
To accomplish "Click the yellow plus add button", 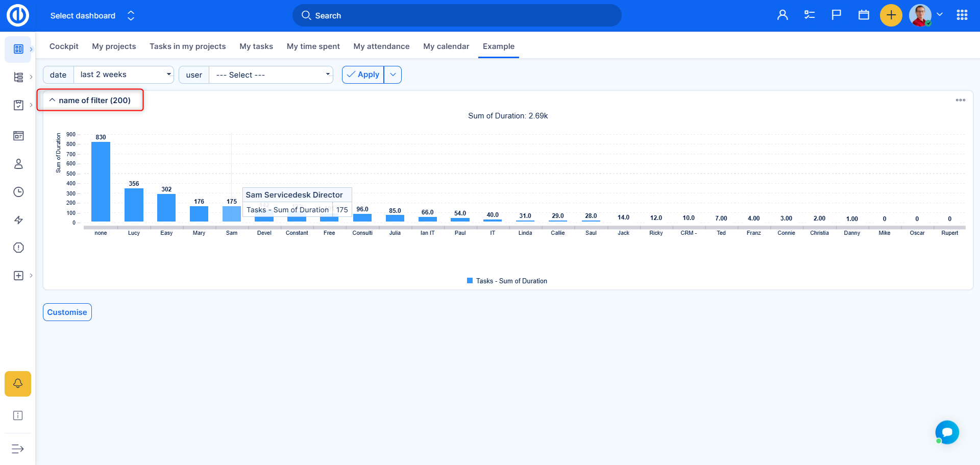I will coord(891,15).
